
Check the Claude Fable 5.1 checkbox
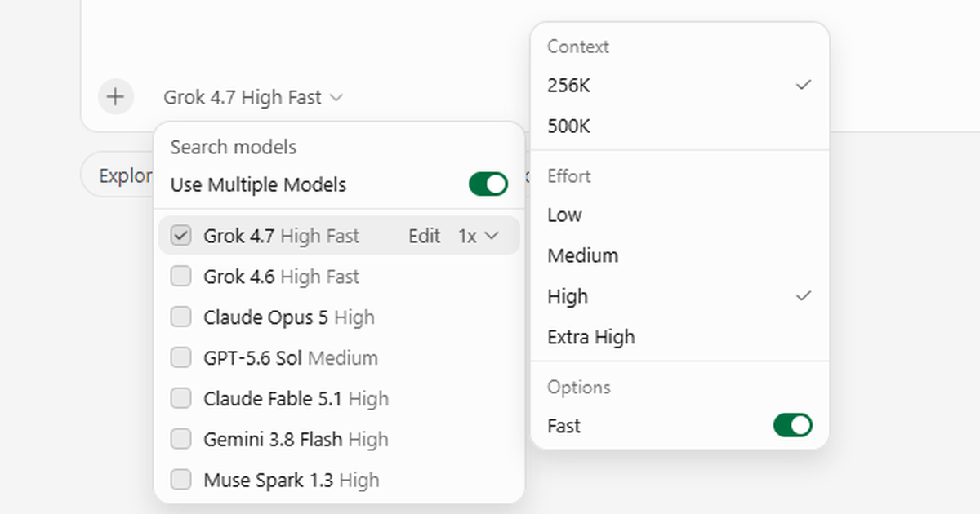point(180,399)
